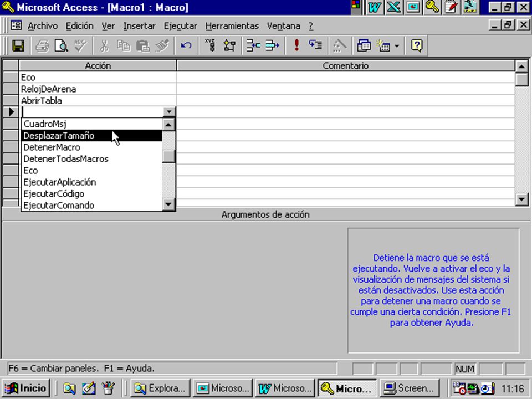
Task: Click the system tray clock 11:16
Action: point(513,388)
